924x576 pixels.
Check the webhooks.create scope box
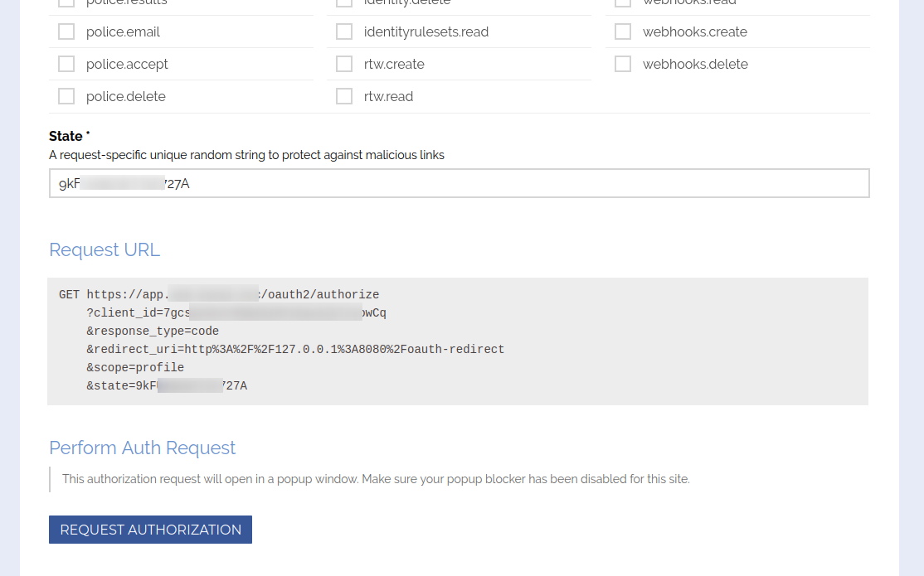pos(623,32)
